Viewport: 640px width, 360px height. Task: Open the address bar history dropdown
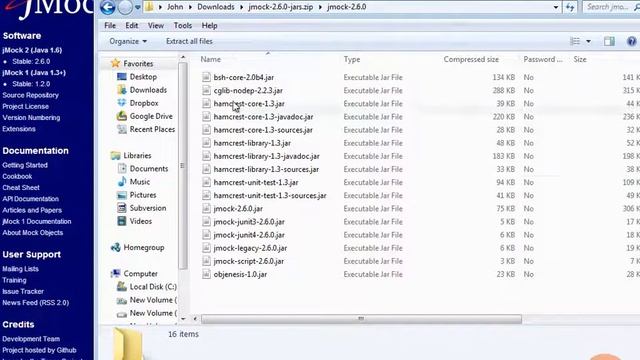pyautogui.click(x=556, y=7)
